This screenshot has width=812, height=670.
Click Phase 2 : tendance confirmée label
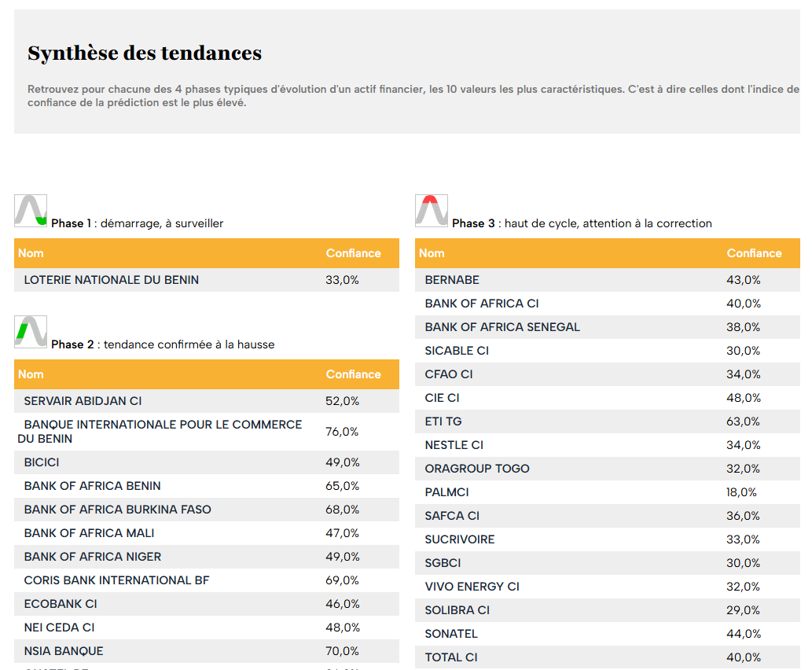[x=163, y=344]
